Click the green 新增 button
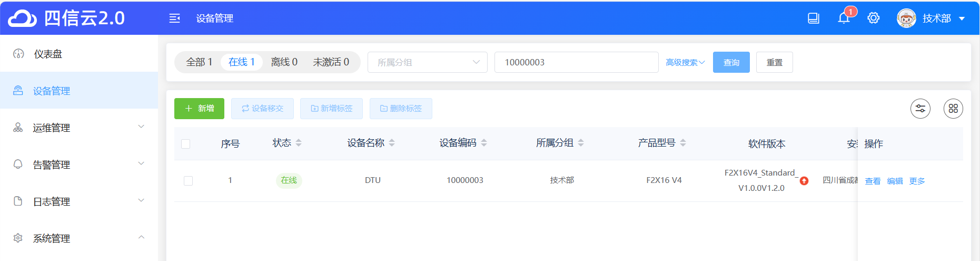Viewport: 980px width, 261px height. pos(199,109)
